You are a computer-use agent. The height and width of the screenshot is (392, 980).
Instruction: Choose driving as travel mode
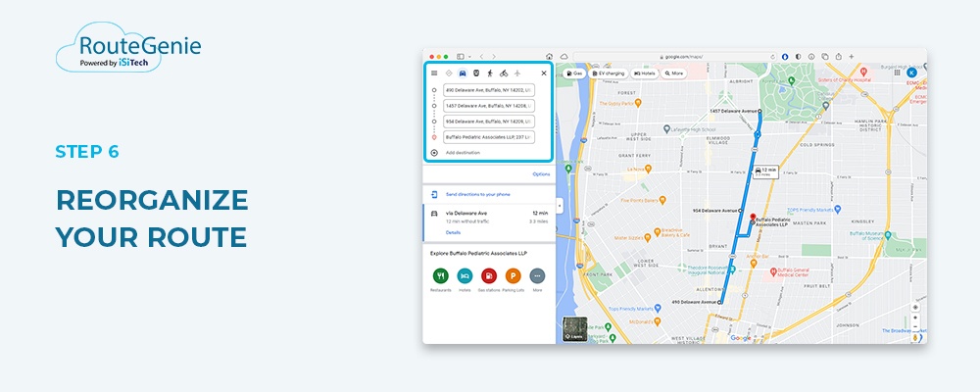pyautogui.click(x=463, y=73)
